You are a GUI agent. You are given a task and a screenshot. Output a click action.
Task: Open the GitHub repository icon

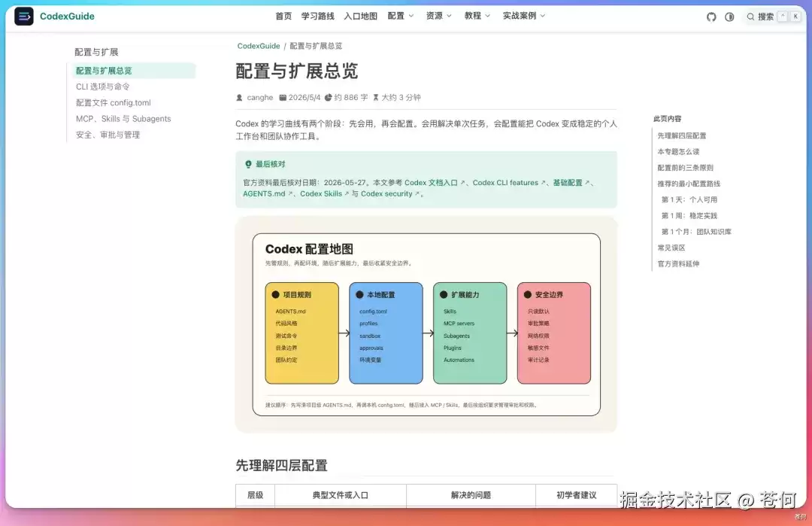pos(711,17)
